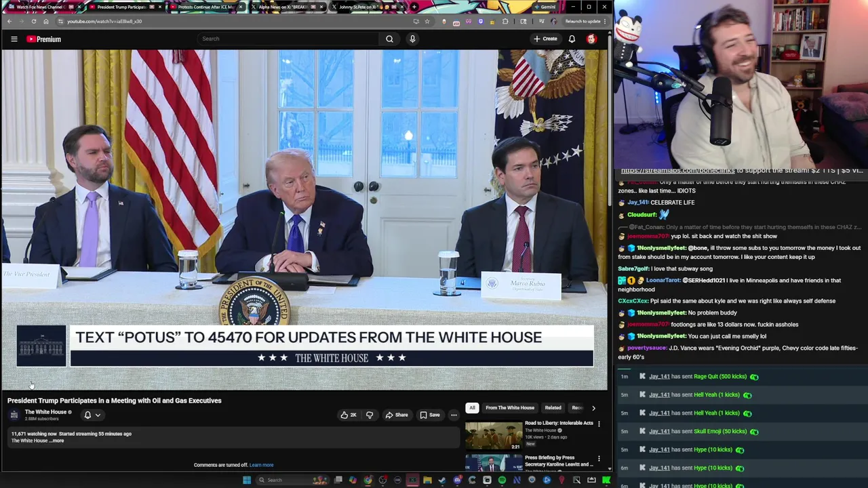Open Chrome from the taskbar

click(368, 480)
